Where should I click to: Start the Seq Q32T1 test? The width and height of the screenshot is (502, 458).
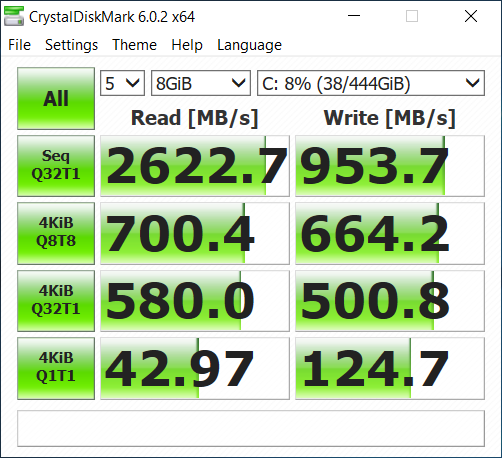56,166
